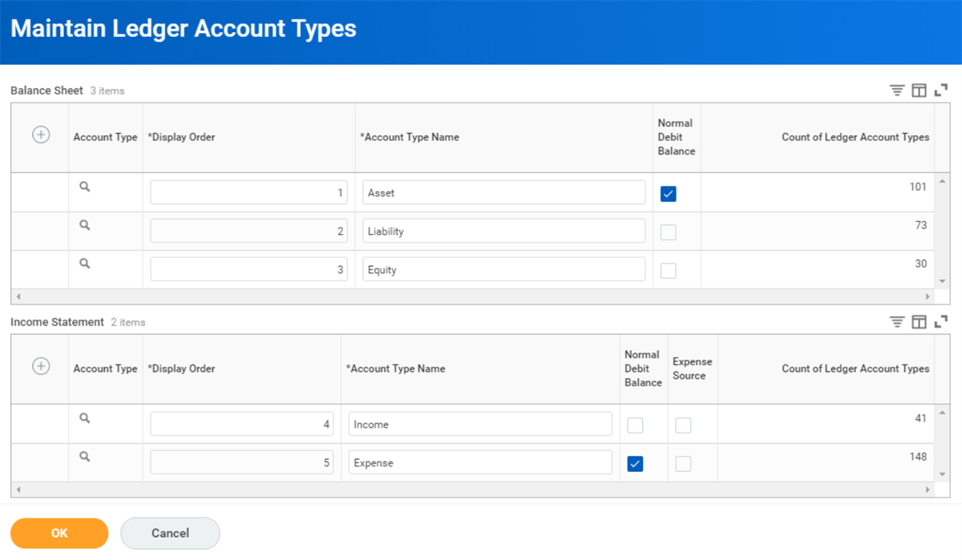Click Balance Sheet vertical scrollbar down arrow
The height and width of the screenshot is (560, 962).
pyautogui.click(x=943, y=281)
